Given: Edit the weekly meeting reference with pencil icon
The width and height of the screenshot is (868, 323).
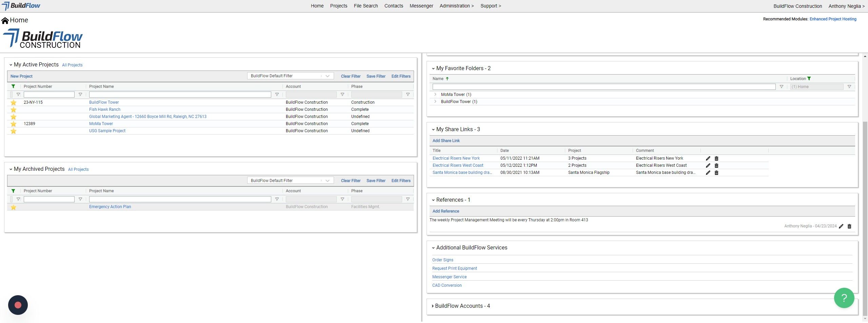Looking at the screenshot, I should 841,226.
